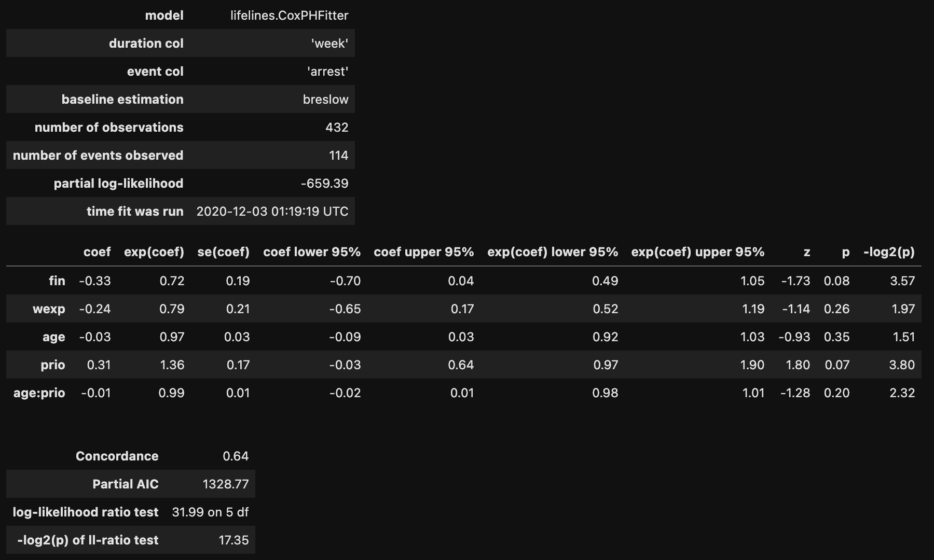This screenshot has width=934, height=560.
Task: Click the 'exp(coef)' column header
Action: (154, 252)
